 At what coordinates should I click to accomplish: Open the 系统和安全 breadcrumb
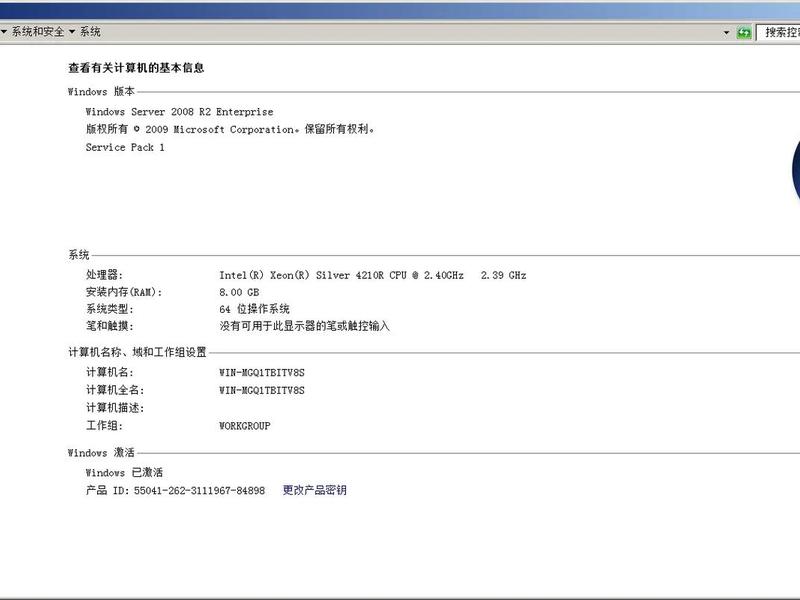pyautogui.click(x=38, y=32)
